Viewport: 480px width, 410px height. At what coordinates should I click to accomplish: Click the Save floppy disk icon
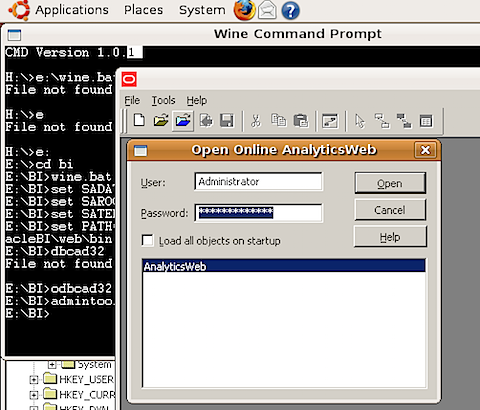pyautogui.click(x=227, y=120)
